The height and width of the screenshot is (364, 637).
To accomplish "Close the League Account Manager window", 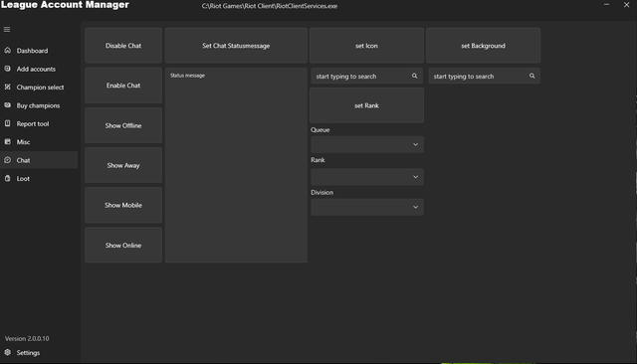I will 626,5.
